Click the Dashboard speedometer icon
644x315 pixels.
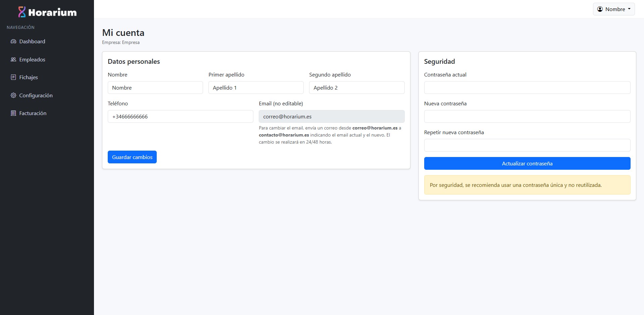click(13, 42)
